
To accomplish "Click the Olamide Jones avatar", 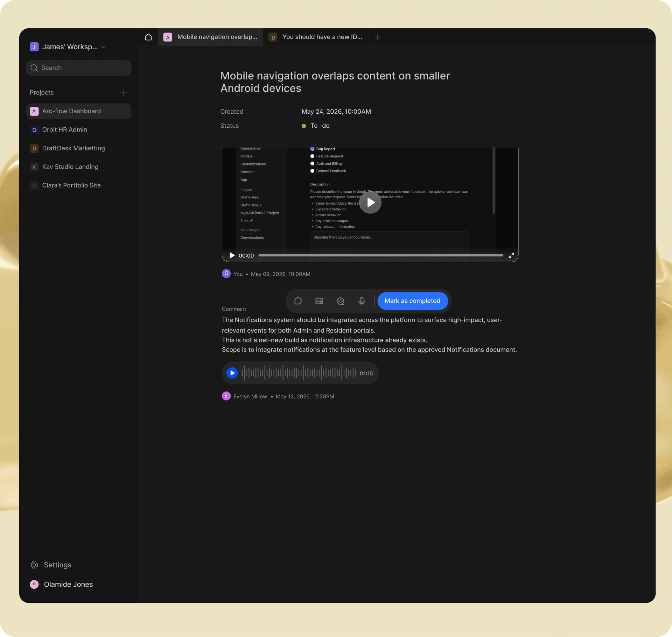I will [x=34, y=584].
